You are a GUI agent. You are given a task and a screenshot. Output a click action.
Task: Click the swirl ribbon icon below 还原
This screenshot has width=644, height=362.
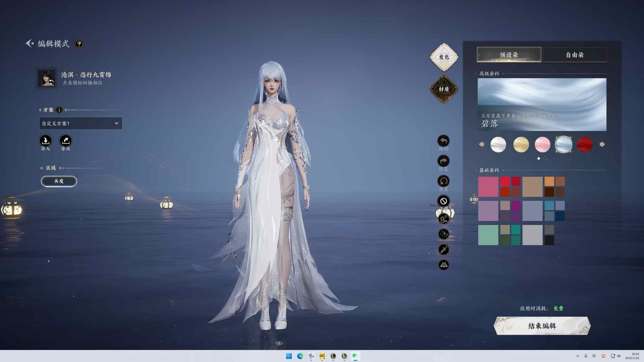(x=444, y=219)
